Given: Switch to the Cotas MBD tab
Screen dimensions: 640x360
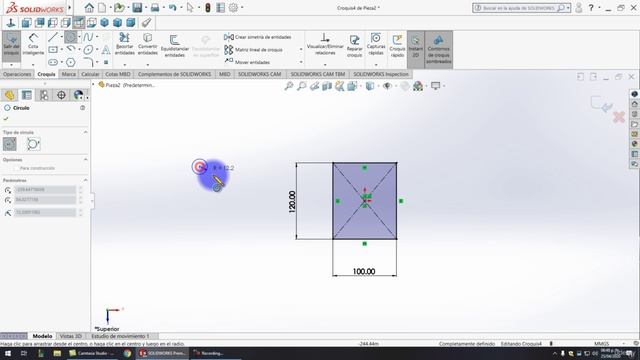Looking at the screenshot, I should point(118,74).
